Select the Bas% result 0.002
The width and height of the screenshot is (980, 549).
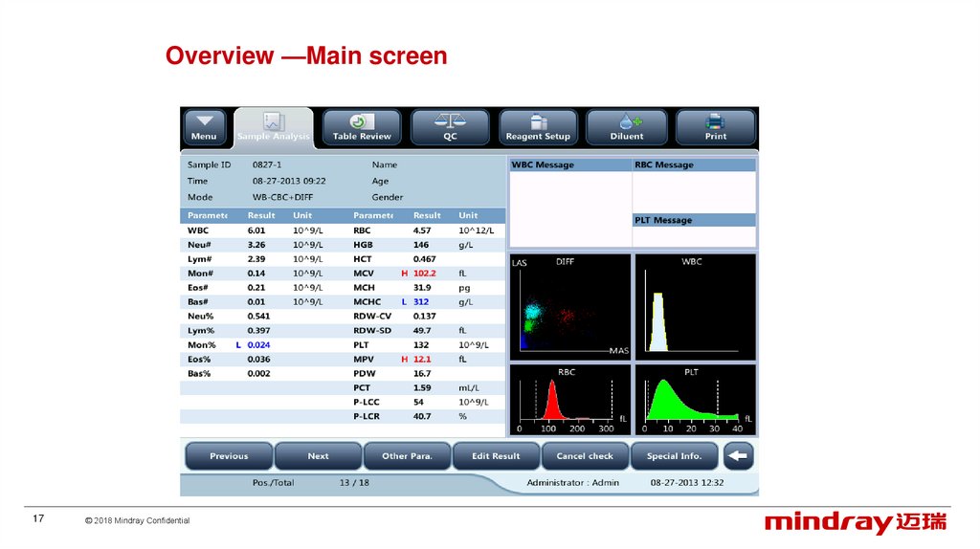258,374
